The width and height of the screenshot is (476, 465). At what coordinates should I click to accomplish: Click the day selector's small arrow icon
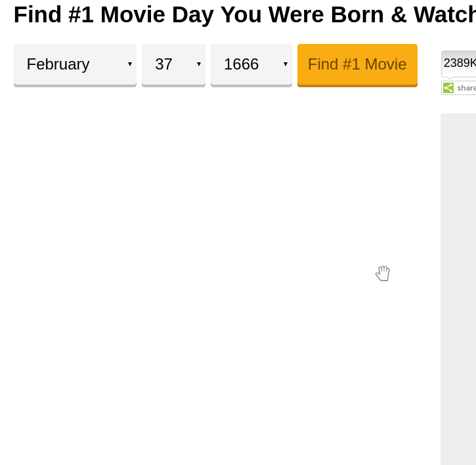click(x=199, y=64)
